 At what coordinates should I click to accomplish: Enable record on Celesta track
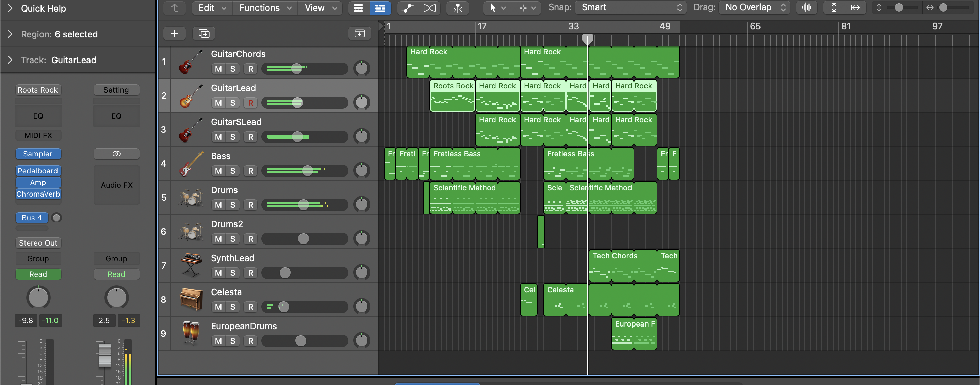251,307
